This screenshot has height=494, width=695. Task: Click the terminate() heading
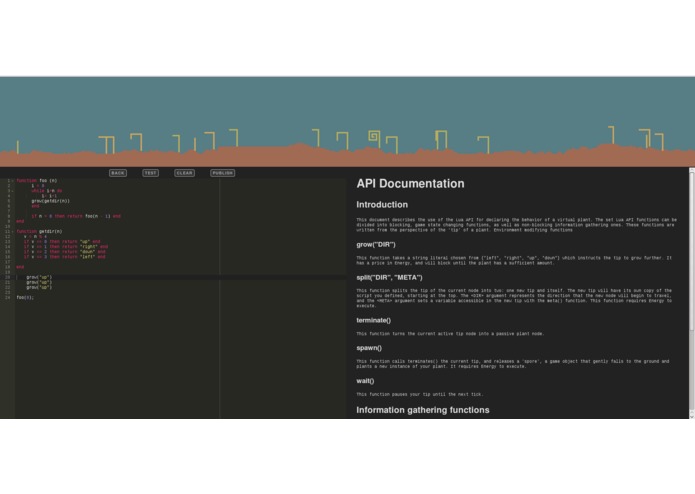pyautogui.click(x=374, y=320)
